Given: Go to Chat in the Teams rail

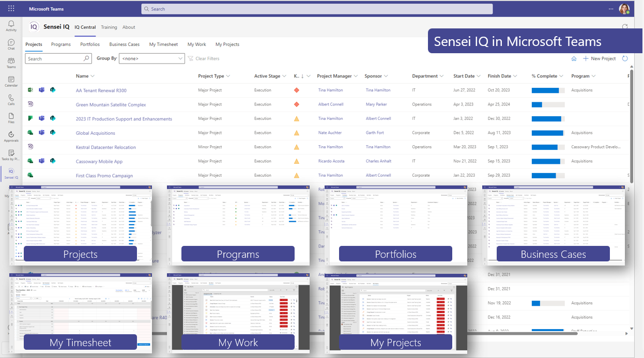Looking at the screenshot, I should (x=11, y=44).
